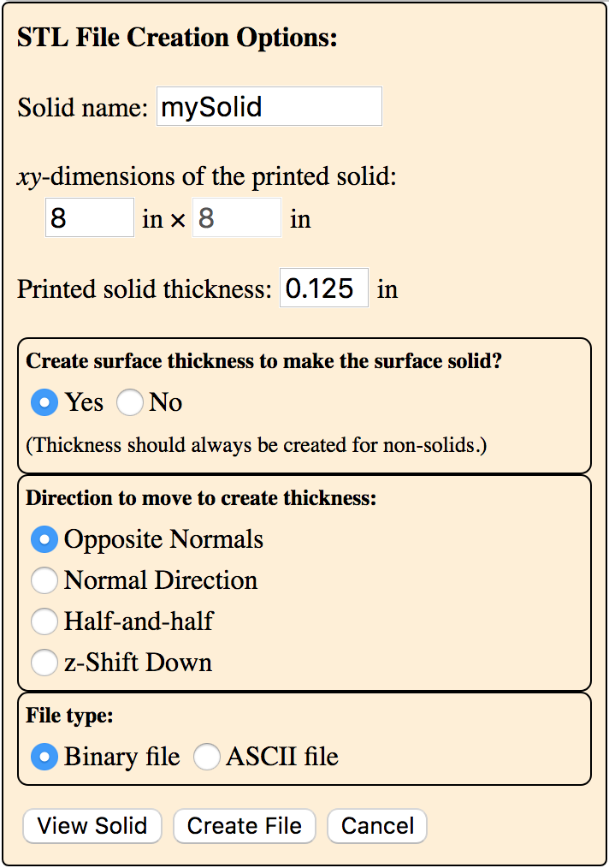Click the second grayed xy-dimension input
This screenshot has width=609, height=868.
237,217
